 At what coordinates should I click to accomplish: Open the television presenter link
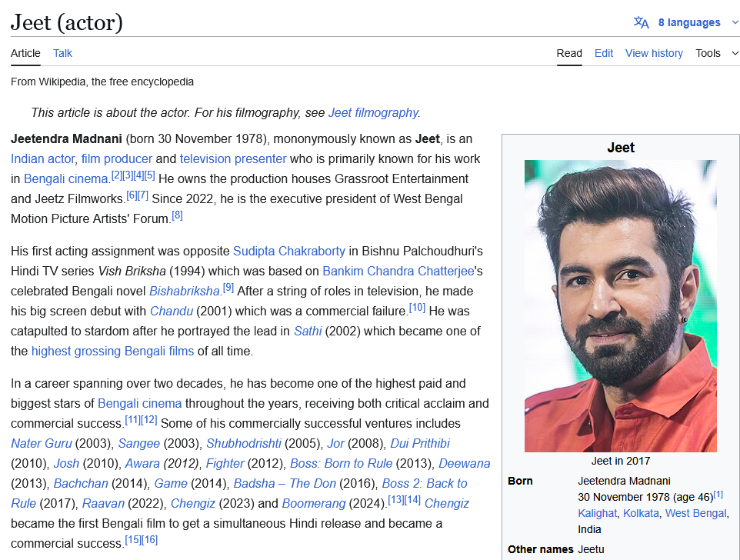232,159
